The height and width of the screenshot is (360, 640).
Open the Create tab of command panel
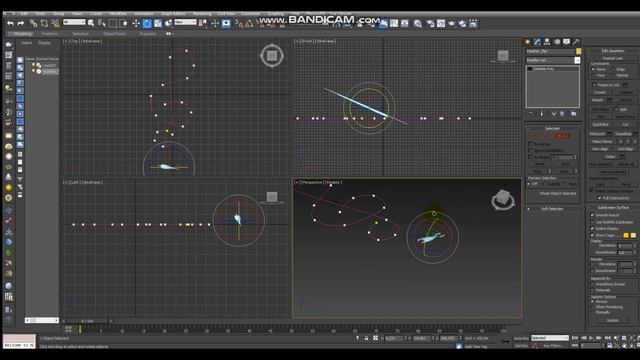coord(527,42)
